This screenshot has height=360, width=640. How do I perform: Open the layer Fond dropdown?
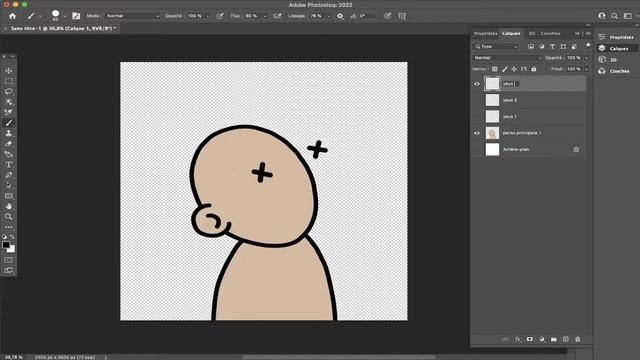587,69
